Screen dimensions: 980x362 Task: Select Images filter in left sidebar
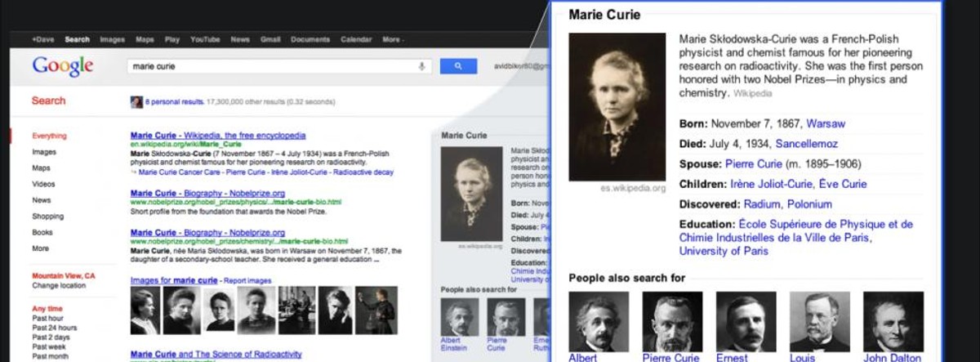point(44,152)
